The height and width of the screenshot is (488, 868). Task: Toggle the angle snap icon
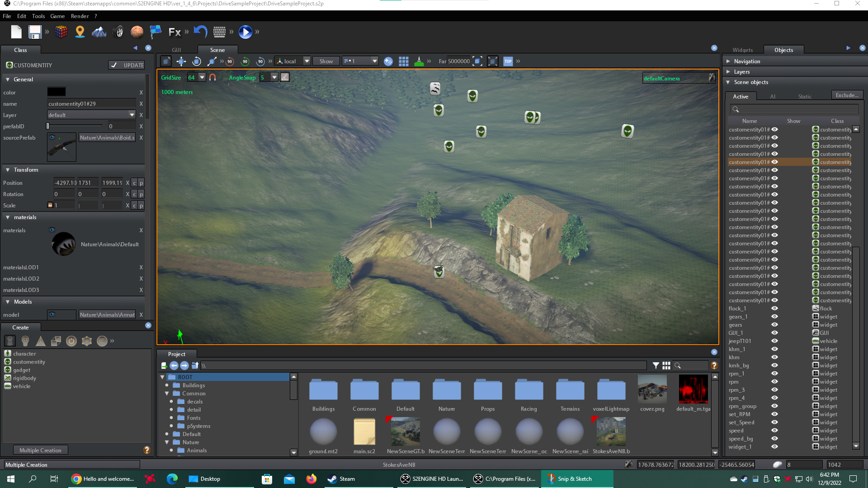coord(285,77)
